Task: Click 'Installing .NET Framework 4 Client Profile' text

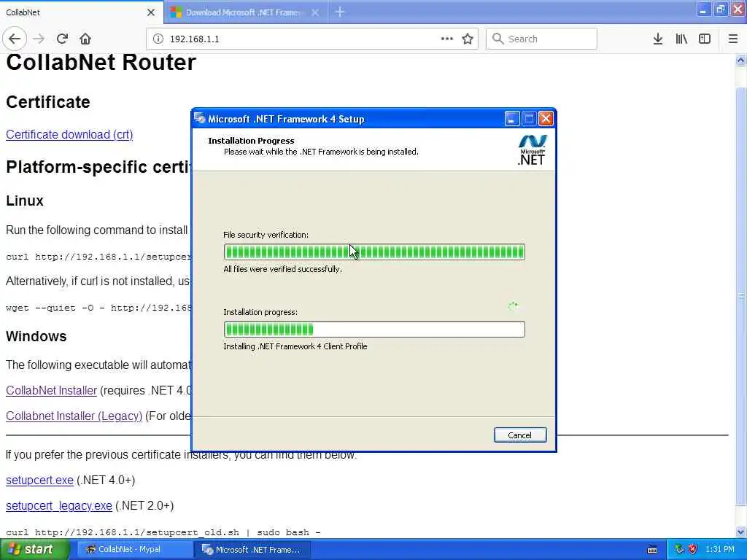Action: pyautogui.click(x=295, y=346)
